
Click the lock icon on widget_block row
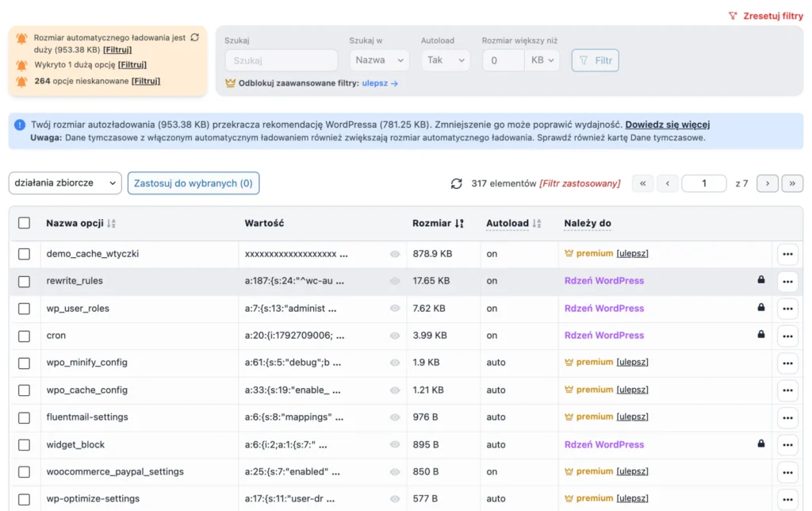tap(760, 444)
